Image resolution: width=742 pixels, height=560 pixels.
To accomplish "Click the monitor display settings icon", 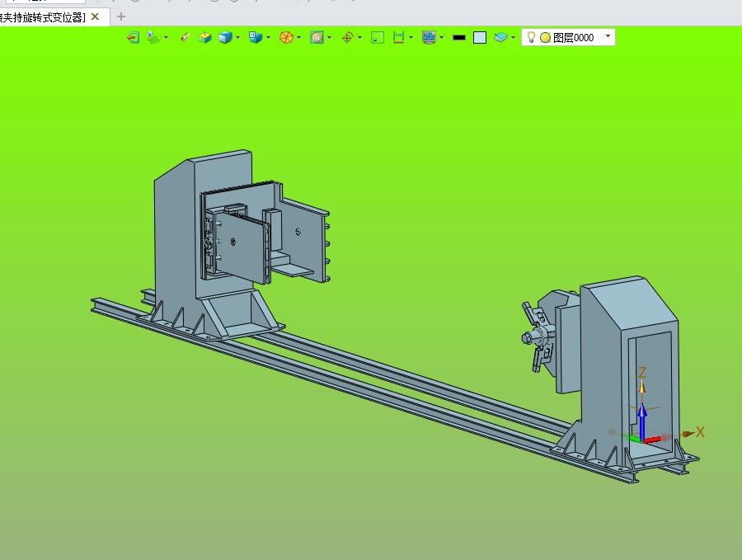I will (x=429, y=37).
